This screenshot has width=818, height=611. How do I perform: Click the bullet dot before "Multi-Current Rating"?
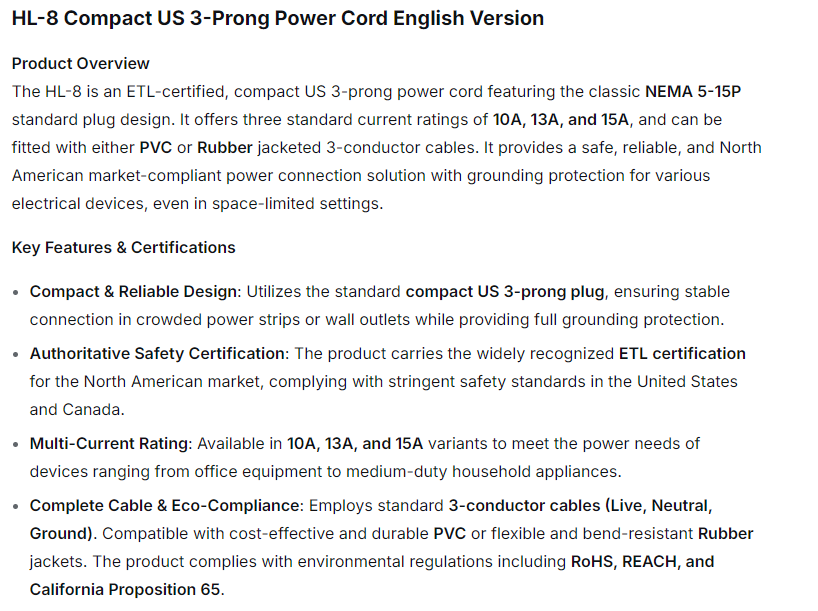14,444
